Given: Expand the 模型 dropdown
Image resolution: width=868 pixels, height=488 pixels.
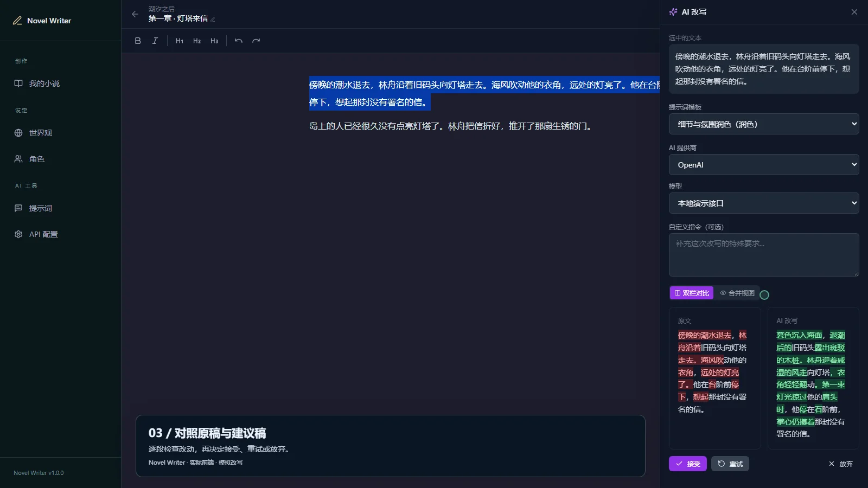Looking at the screenshot, I should click(x=764, y=203).
